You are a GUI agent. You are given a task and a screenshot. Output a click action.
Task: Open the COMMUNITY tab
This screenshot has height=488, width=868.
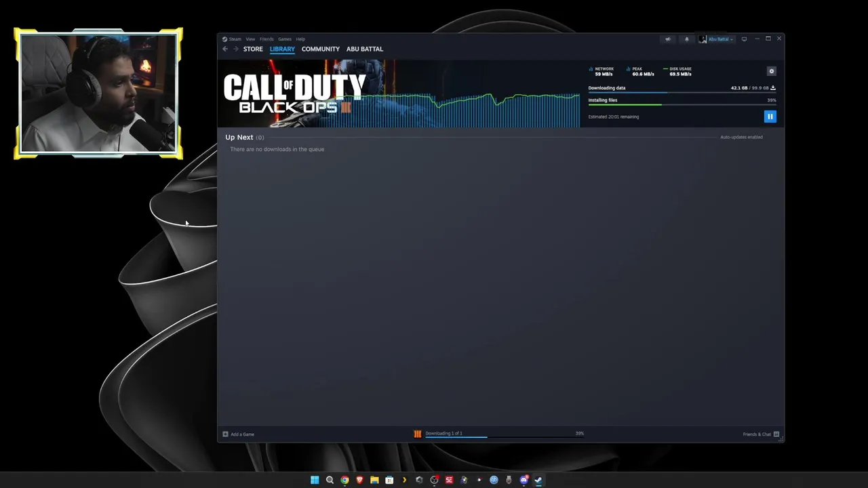point(321,49)
